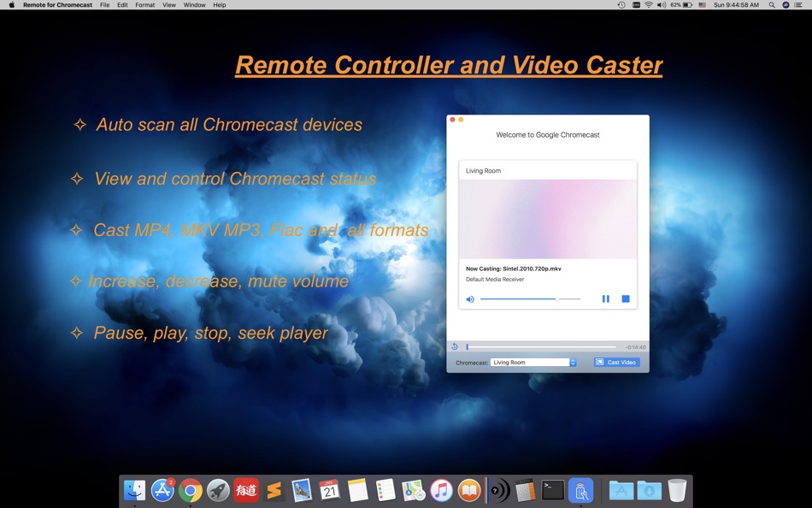Open Launchpad rocket icon in Dock
This screenshot has height=508, width=812.
(218, 490)
